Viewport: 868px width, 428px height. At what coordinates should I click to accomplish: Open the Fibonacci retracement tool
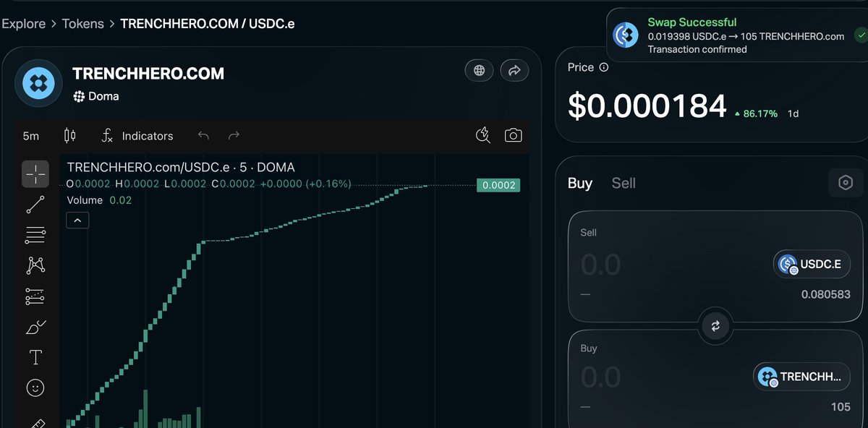35,234
